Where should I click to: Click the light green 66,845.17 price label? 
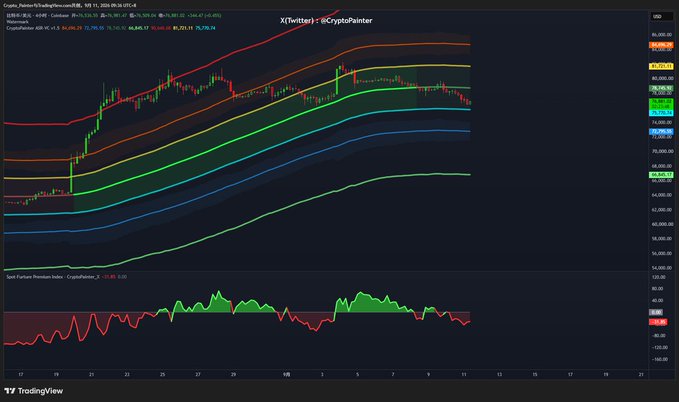(x=661, y=175)
